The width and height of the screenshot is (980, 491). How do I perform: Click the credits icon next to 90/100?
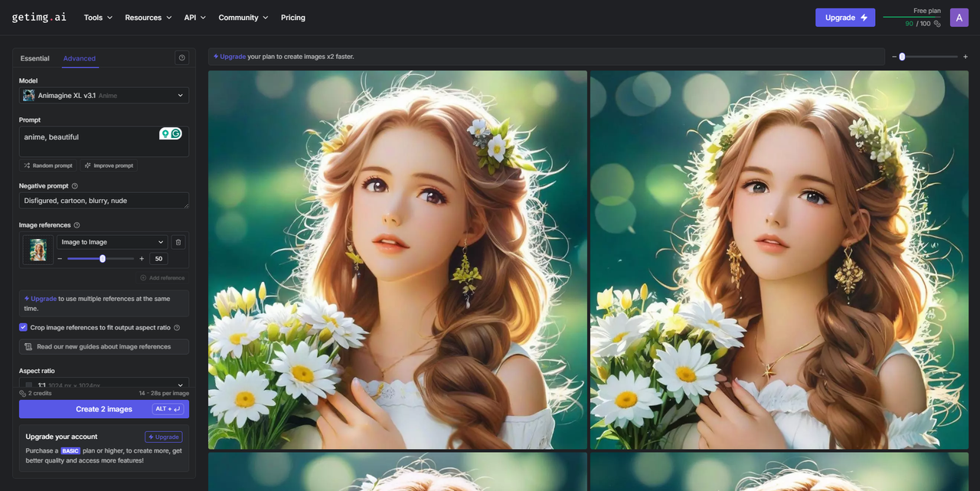click(937, 24)
